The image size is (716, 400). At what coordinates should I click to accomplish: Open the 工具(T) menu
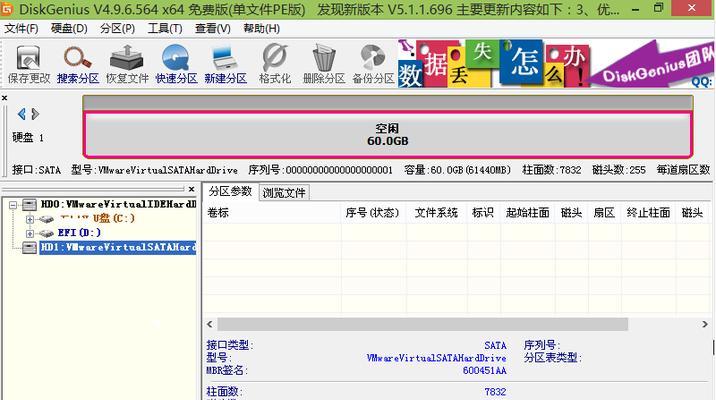[x=165, y=28]
